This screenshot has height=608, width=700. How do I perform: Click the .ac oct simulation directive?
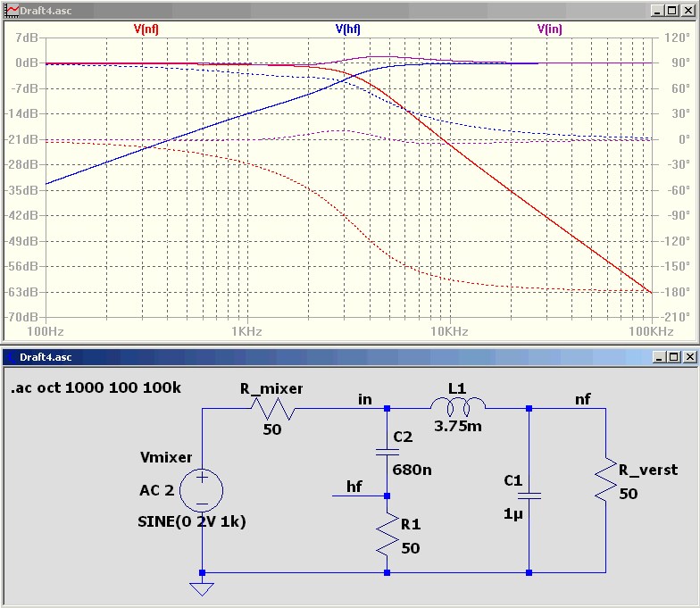coord(96,387)
